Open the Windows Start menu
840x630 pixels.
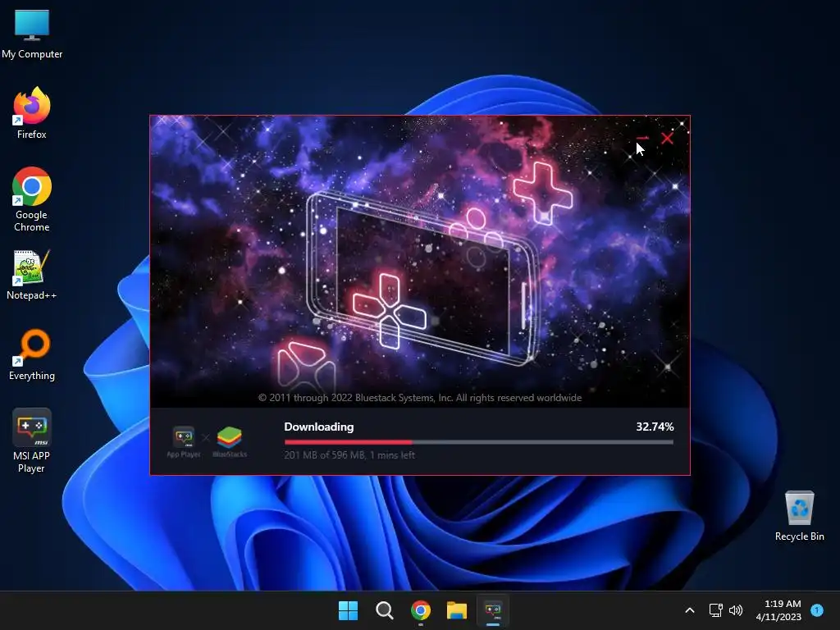(x=348, y=610)
